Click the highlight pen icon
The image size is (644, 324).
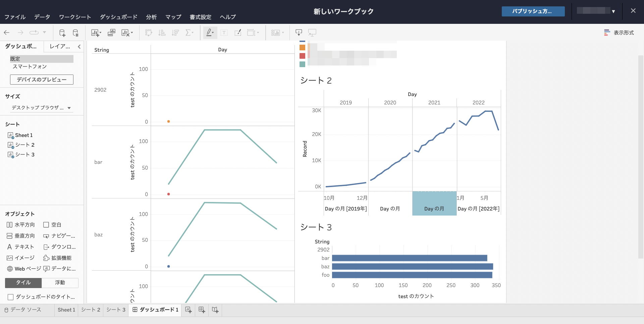click(x=210, y=33)
